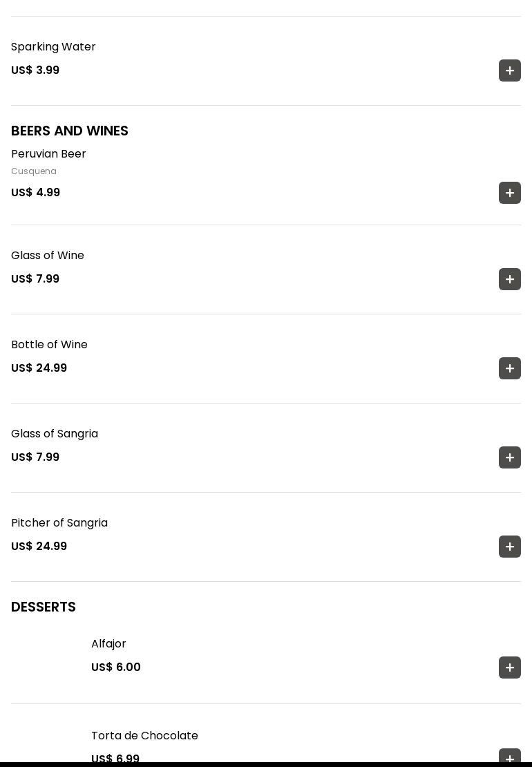Add Sparking Water to the order
The width and height of the screenshot is (532, 767).
tap(510, 70)
